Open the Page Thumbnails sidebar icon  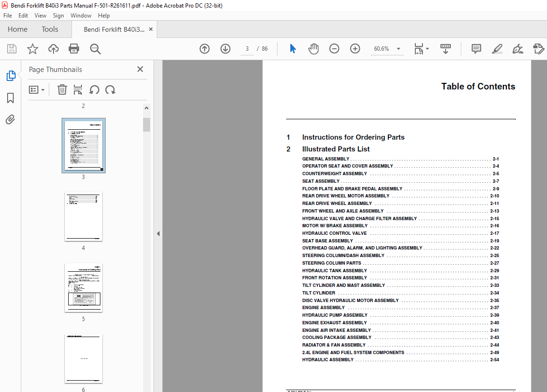[11, 76]
